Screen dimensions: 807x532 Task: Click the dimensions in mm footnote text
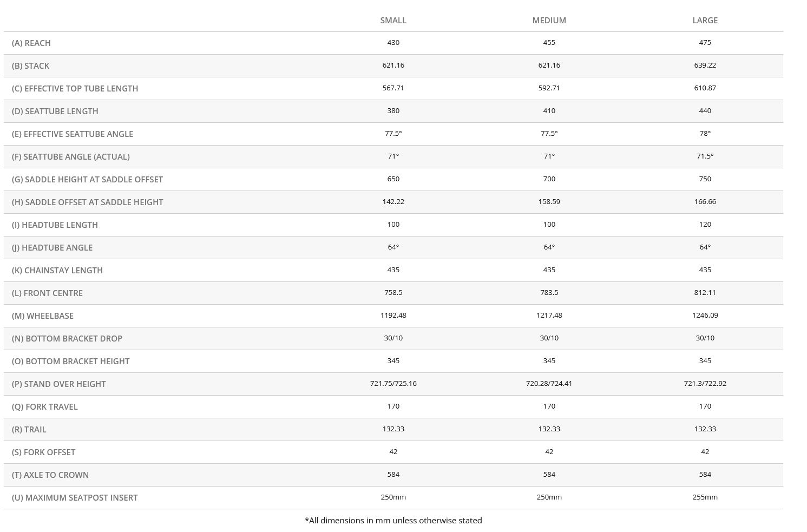point(393,521)
